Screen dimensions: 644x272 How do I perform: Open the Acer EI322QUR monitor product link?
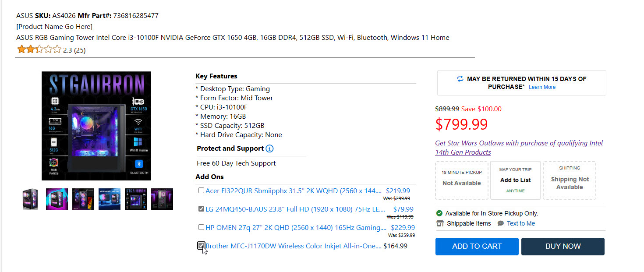(x=293, y=191)
